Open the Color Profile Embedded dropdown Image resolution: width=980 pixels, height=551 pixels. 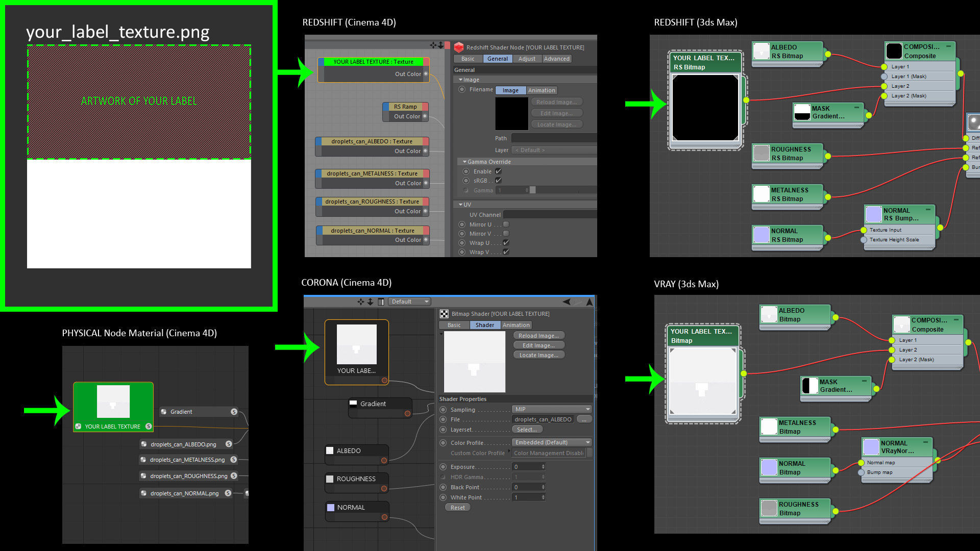pos(552,442)
